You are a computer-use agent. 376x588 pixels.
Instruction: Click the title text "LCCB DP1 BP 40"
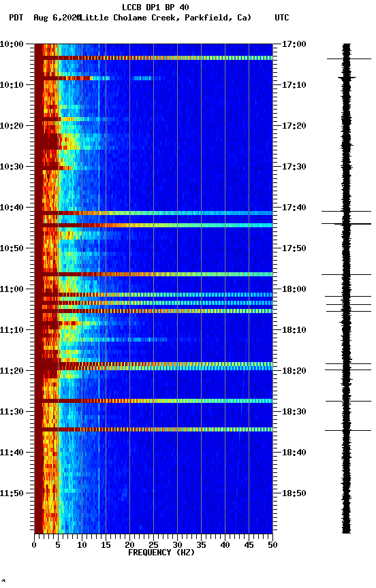coord(155,7)
